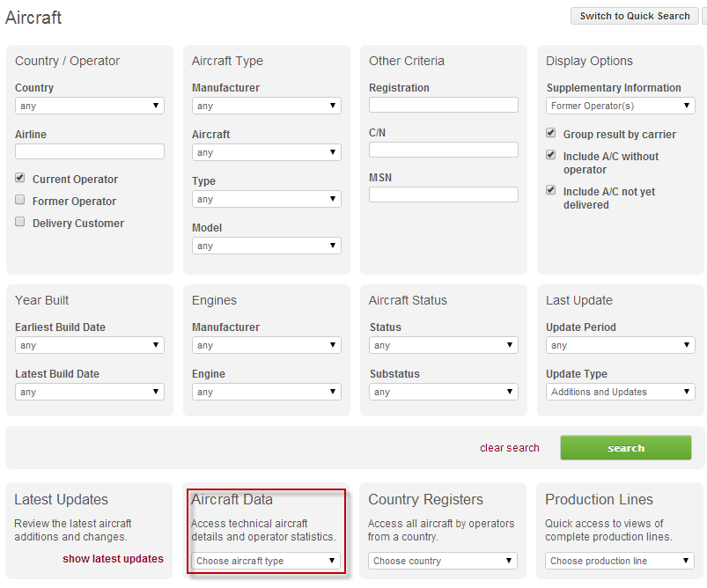The image size is (707, 588).
Task: Open the Engines Manufacturer dropdown
Action: 267,345
